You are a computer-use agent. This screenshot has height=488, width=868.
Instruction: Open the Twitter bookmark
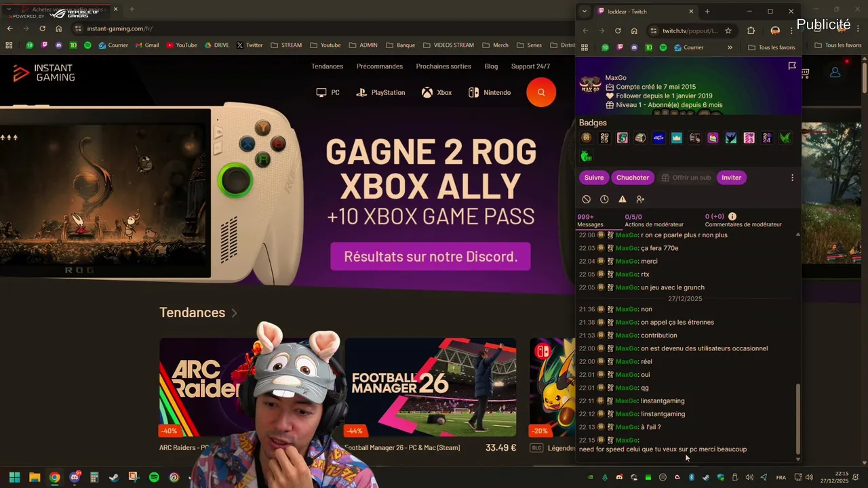250,45
